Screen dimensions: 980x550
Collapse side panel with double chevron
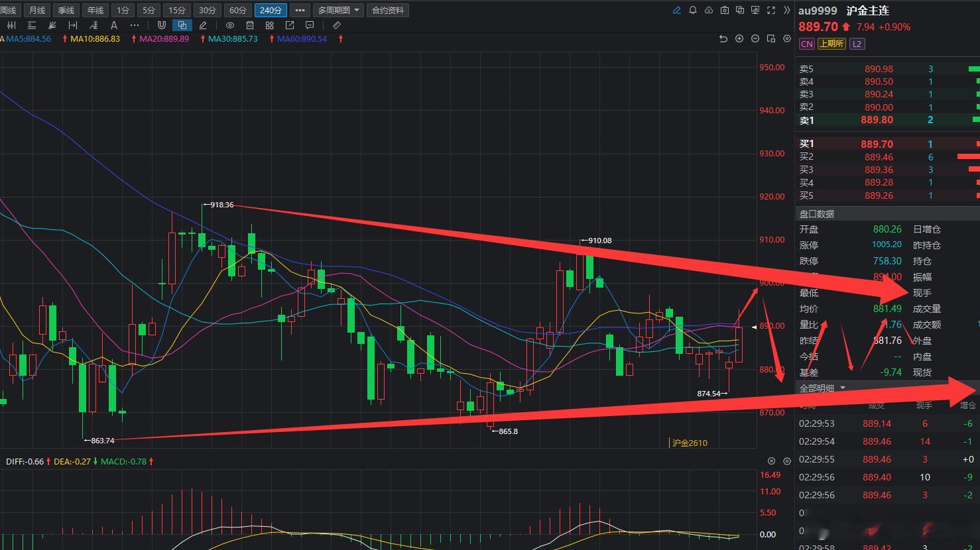click(787, 11)
